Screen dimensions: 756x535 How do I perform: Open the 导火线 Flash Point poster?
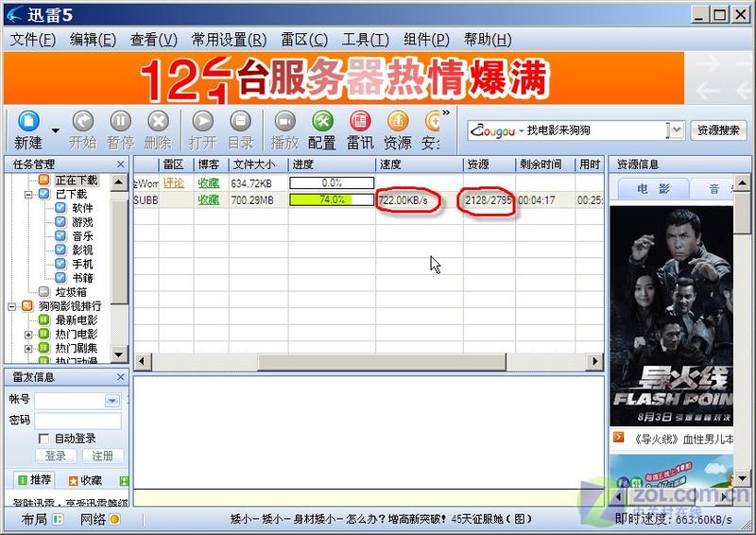point(671,316)
